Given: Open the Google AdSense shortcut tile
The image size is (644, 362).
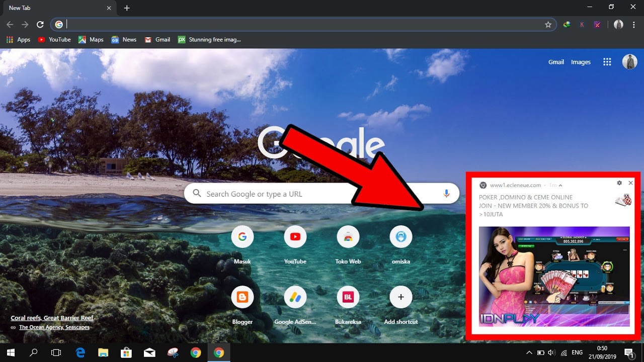Looking at the screenshot, I should 295,306.
